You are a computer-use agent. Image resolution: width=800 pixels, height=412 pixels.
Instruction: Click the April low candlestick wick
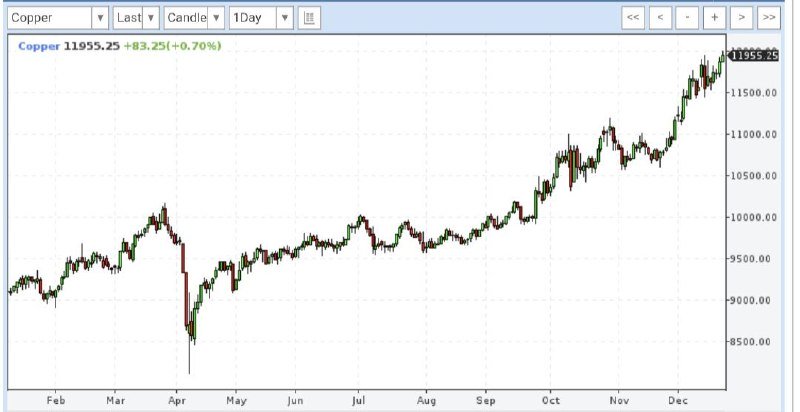tap(189, 362)
